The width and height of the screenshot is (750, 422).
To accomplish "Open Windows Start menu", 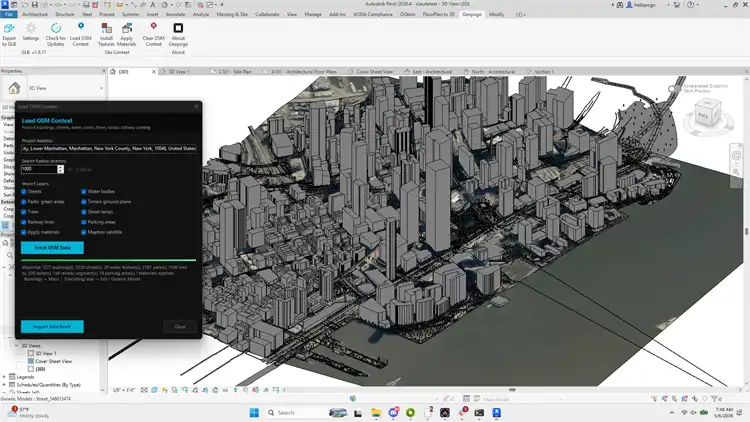I will click(x=254, y=412).
